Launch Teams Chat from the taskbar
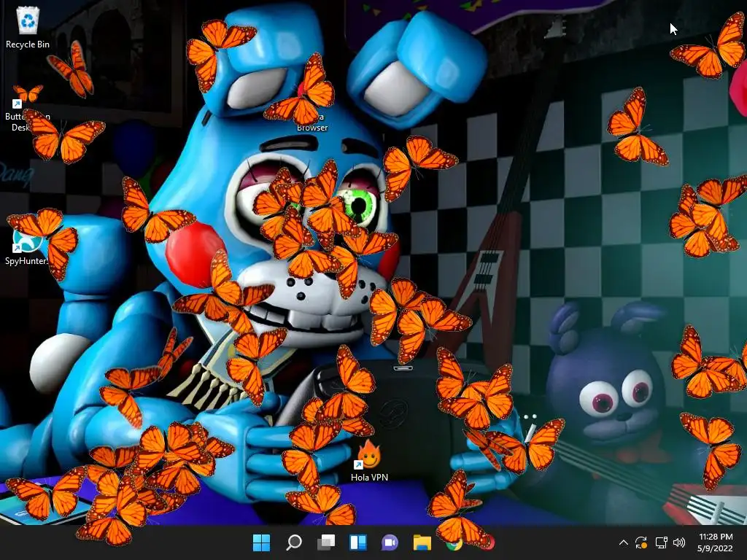747x560 pixels. click(390, 542)
